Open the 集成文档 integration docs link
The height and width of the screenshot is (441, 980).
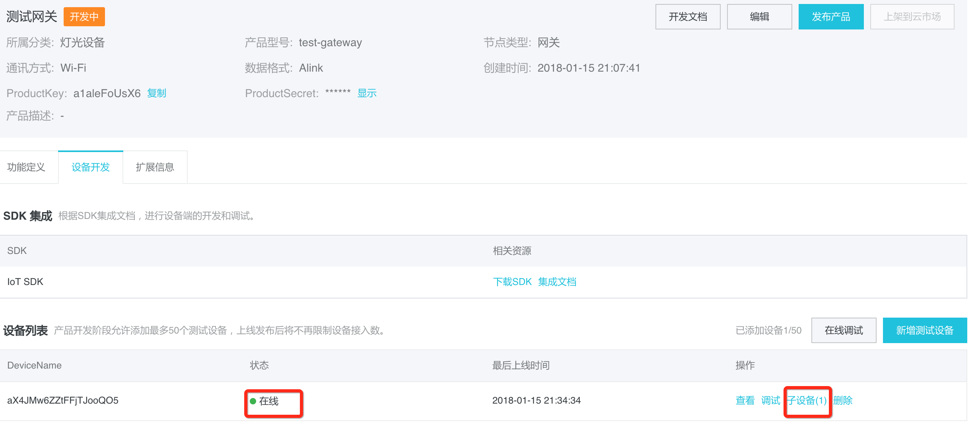557,282
